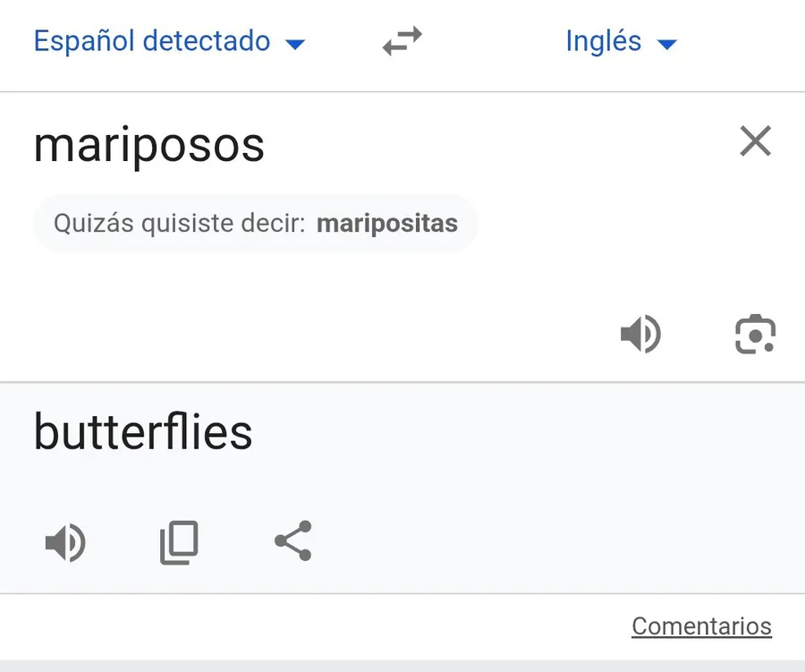Swap the source and target languages
Screen dimensions: 805x672
(402, 42)
